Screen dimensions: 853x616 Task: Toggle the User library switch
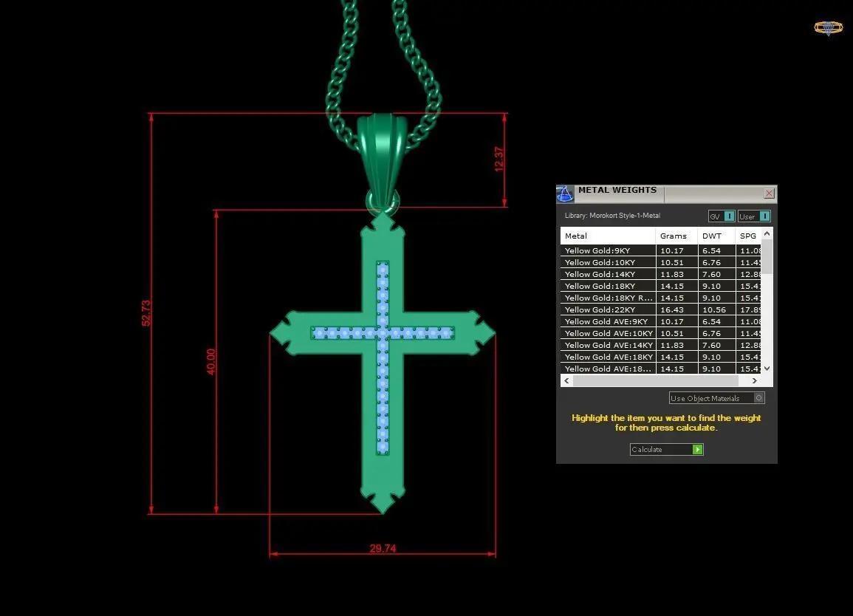(754, 216)
